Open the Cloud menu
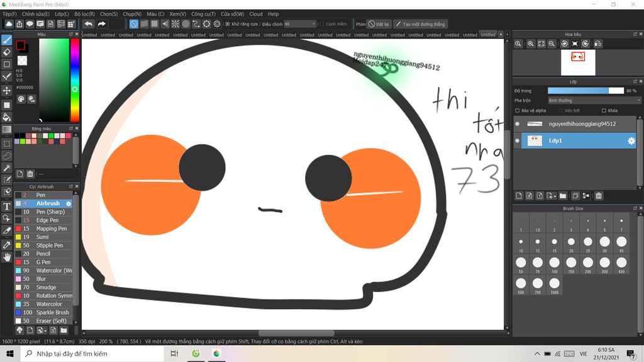Image resolution: width=644 pixels, height=362 pixels. 255,14
